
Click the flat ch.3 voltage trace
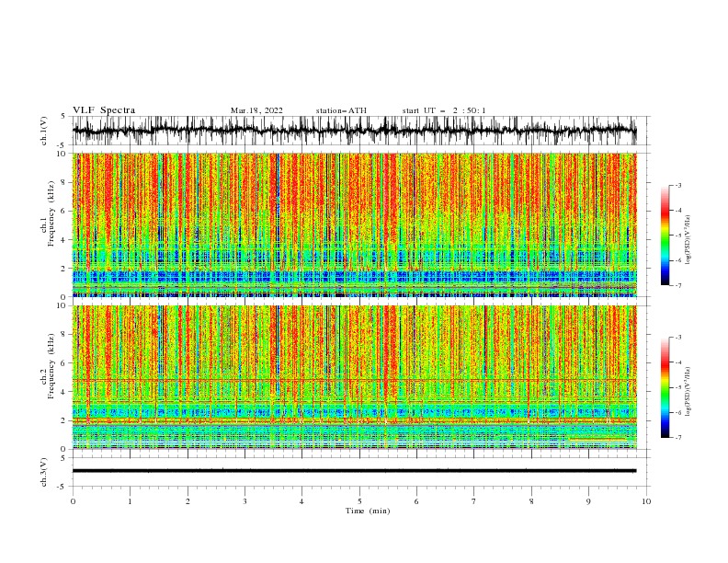pyautogui.click(x=355, y=471)
